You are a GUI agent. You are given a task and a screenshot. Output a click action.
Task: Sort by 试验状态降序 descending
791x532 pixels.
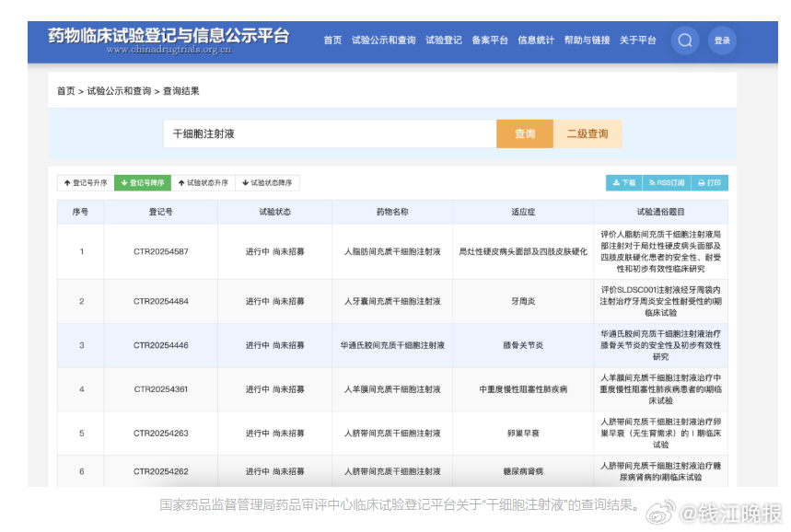click(267, 183)
